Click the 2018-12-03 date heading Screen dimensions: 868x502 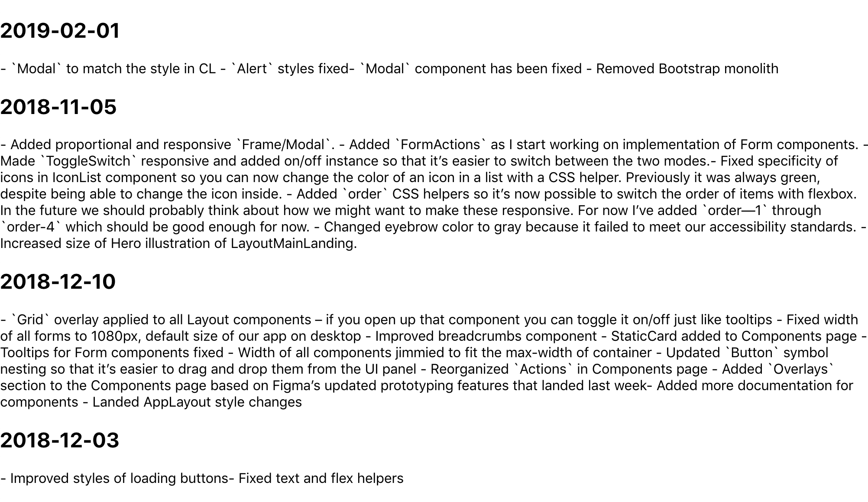click(x=60, y=440)
